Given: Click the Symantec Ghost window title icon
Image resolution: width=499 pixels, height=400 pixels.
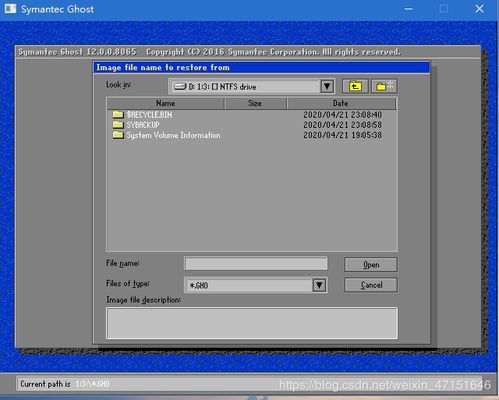Looking at the screenshot, I should tap(10, 9).
